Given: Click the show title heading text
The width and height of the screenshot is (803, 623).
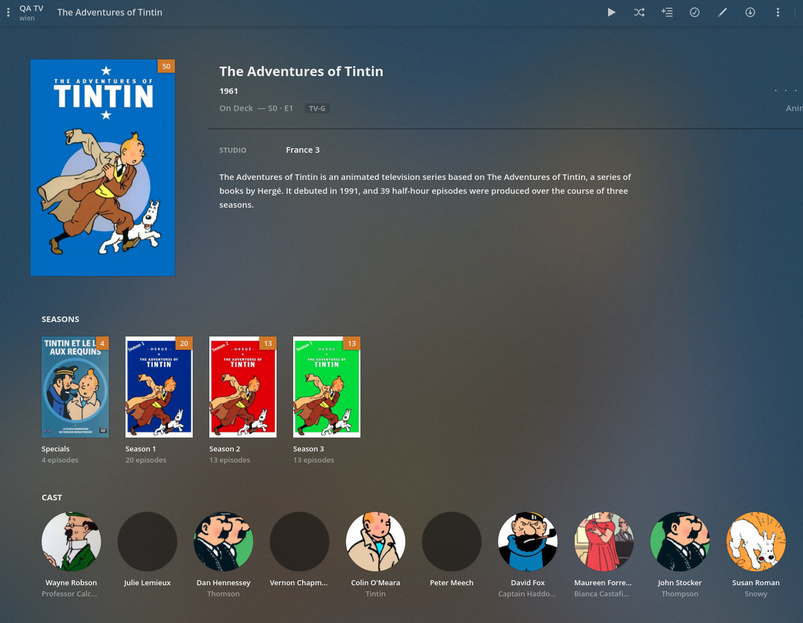Looking at the screenshot, I should pos(301,71).
